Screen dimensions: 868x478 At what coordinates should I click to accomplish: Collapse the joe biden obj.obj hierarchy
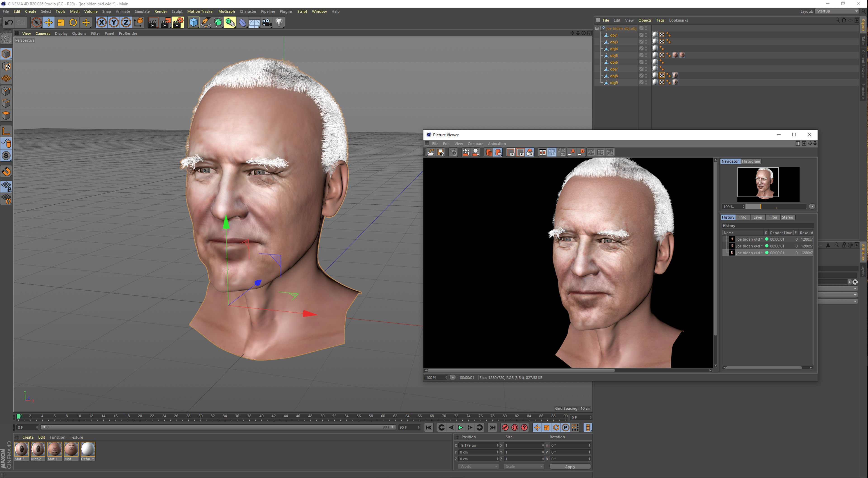pos(597,28)
